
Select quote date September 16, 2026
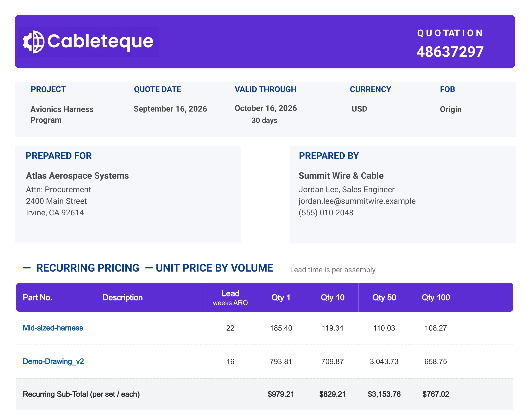coord(170,109)
